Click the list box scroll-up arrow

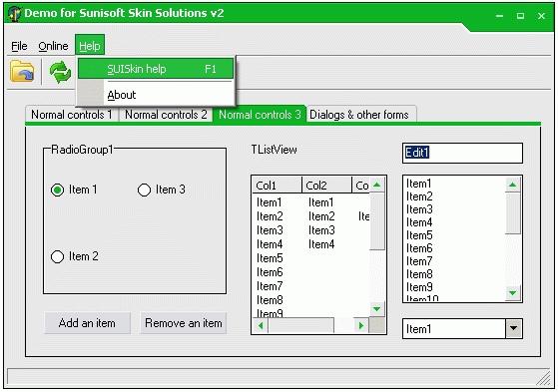(513, 185)
